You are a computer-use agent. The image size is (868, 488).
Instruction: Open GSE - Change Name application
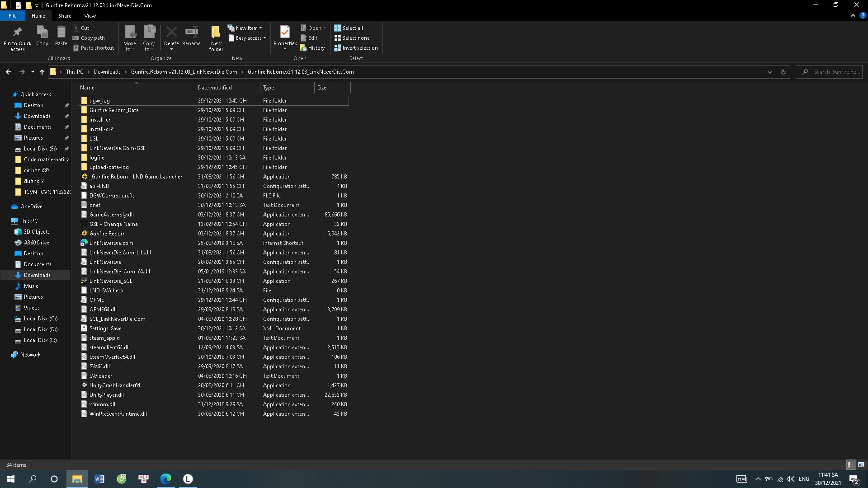[x=113, y=224]
